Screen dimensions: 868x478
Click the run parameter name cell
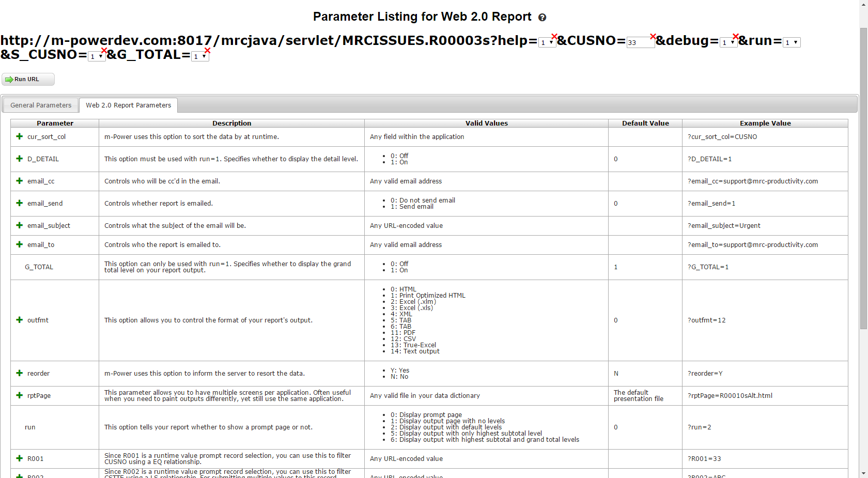click(55, 427)
